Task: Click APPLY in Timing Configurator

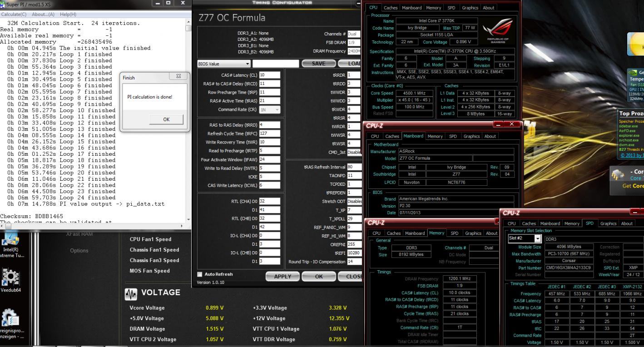Action: (x=282, y=276)
